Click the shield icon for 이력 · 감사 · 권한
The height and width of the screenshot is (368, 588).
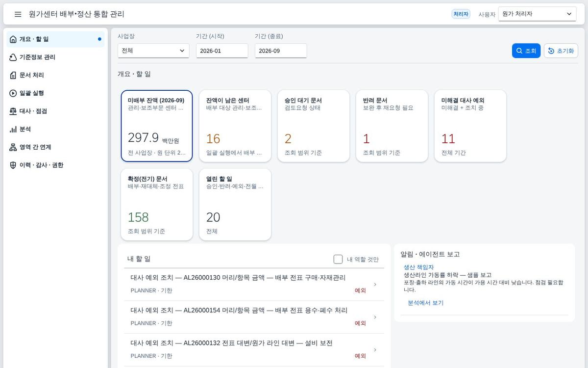pos(13,165)
